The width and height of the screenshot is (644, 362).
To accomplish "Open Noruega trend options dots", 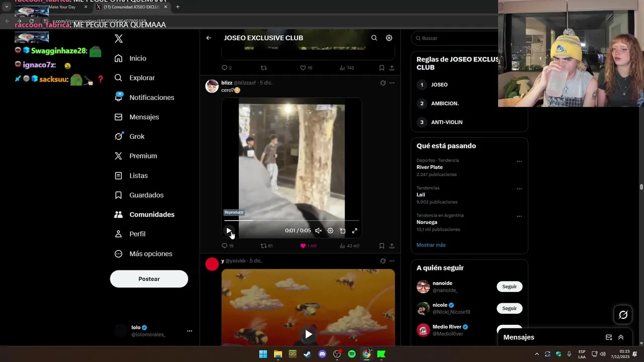I will 519,216.
